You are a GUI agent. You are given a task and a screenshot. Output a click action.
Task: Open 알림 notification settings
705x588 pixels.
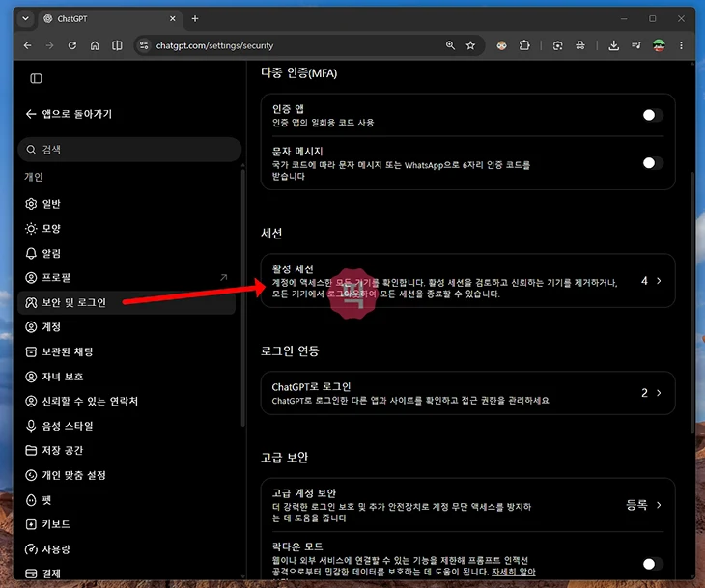coord(127,253)
